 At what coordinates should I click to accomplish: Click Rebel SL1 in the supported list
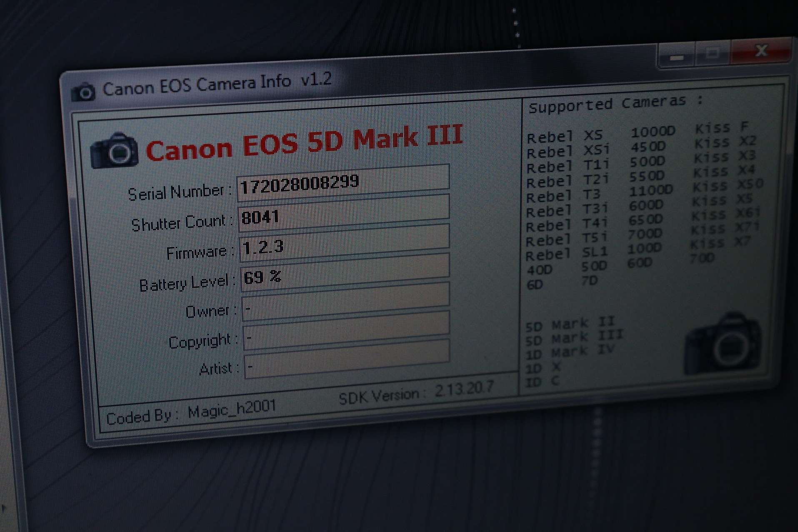click(566, 253)
